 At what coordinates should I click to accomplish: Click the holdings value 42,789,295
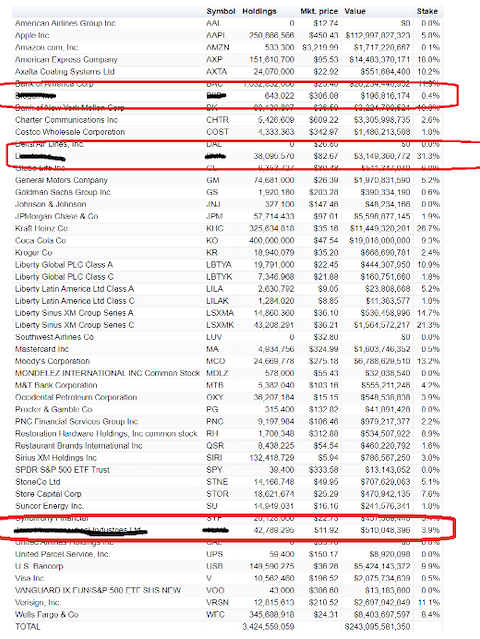274,530
